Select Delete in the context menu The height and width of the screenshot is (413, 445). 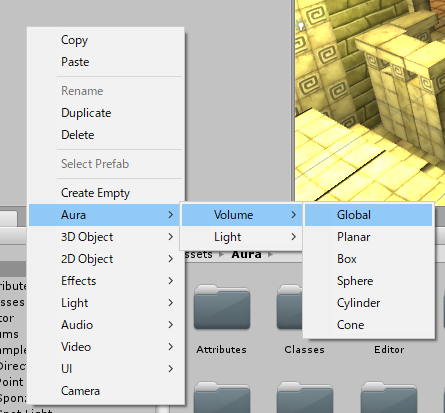106,135
